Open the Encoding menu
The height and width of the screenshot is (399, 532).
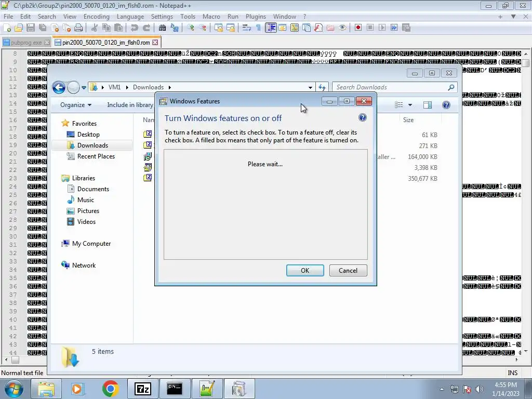pyautogui.click(x=96, y=16)
